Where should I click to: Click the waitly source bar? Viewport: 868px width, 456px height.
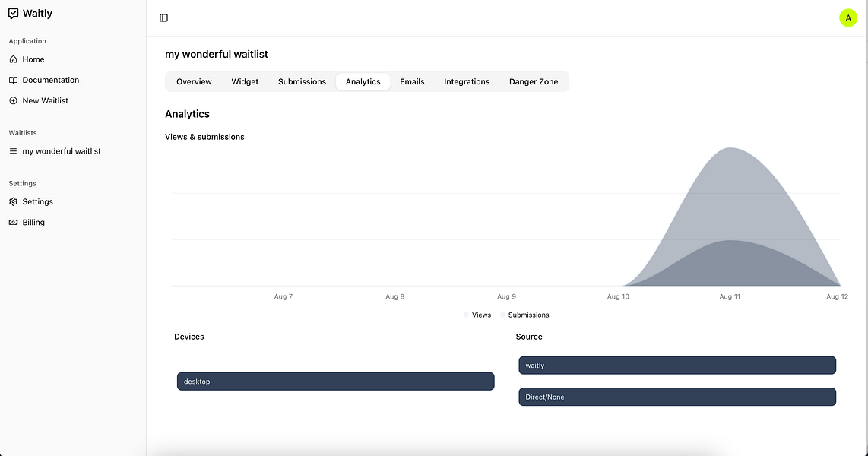tap(677, 366)
